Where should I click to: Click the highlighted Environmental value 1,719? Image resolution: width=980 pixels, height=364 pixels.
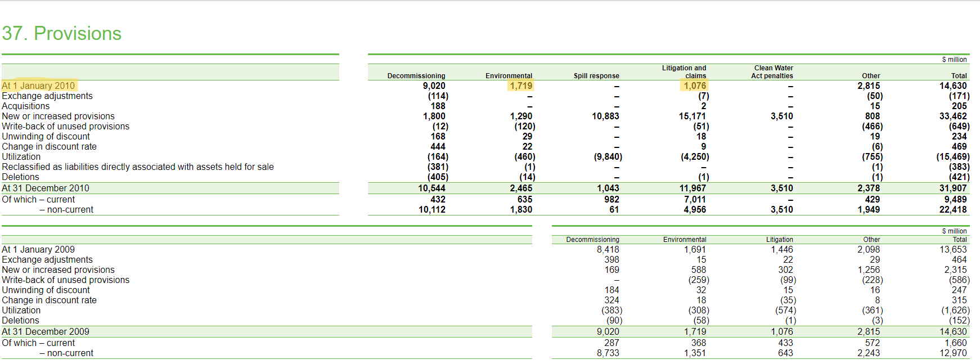[521, 86]
